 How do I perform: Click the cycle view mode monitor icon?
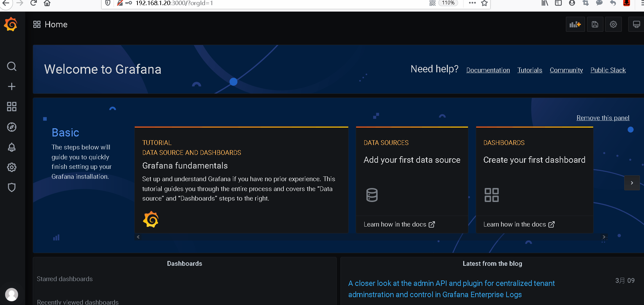tap(636, 24)
